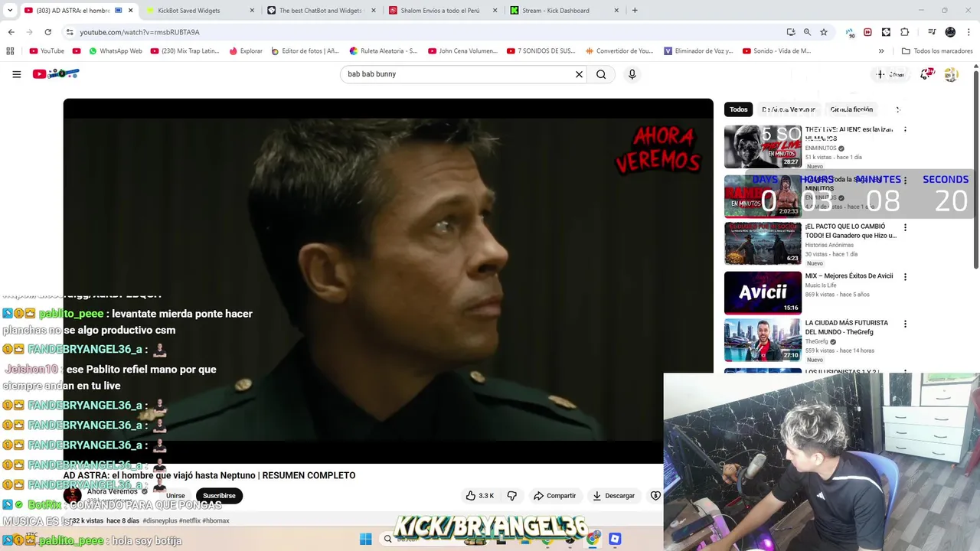Open the Crear (create) button
Screen dimensions: 980x551
pos(891,74)
